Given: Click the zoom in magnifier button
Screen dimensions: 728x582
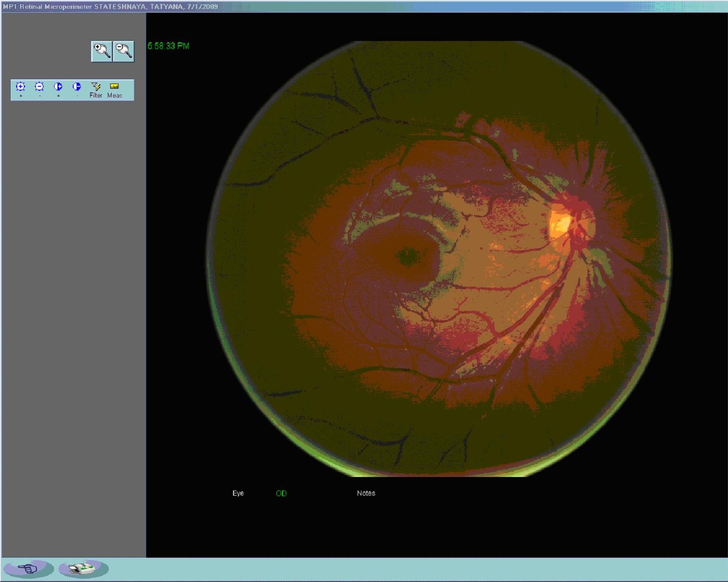Looking at the screenshot, I should click(x=101, y=51).
